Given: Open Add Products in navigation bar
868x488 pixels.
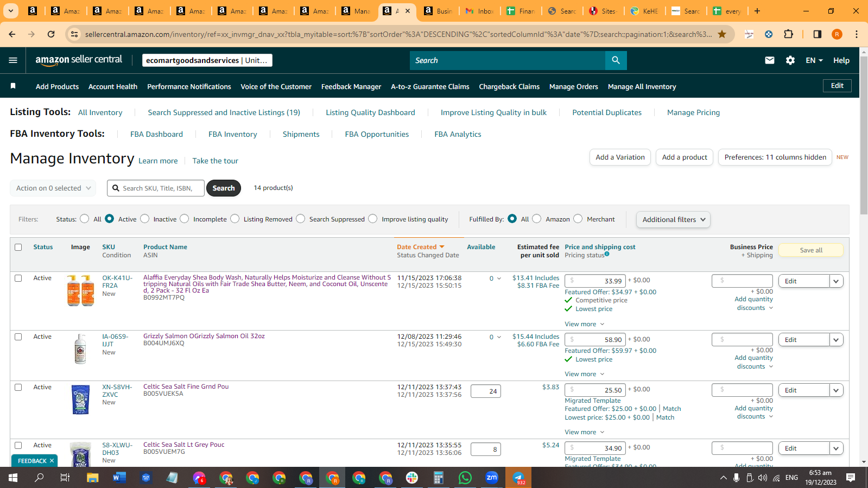Looking at the screenshot, I should [x=57, y=87].
